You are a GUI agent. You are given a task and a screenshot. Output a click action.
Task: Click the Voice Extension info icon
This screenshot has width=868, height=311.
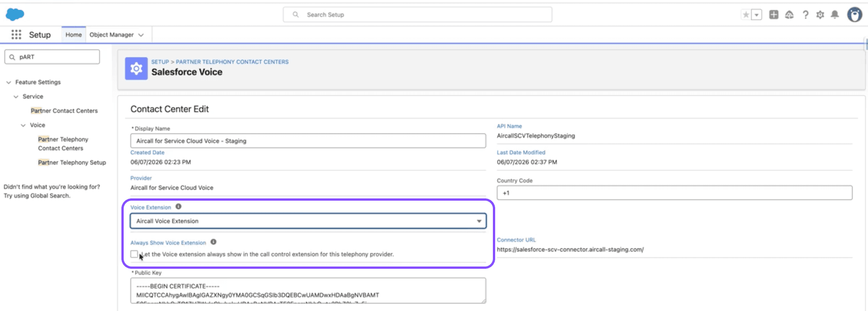178,207
